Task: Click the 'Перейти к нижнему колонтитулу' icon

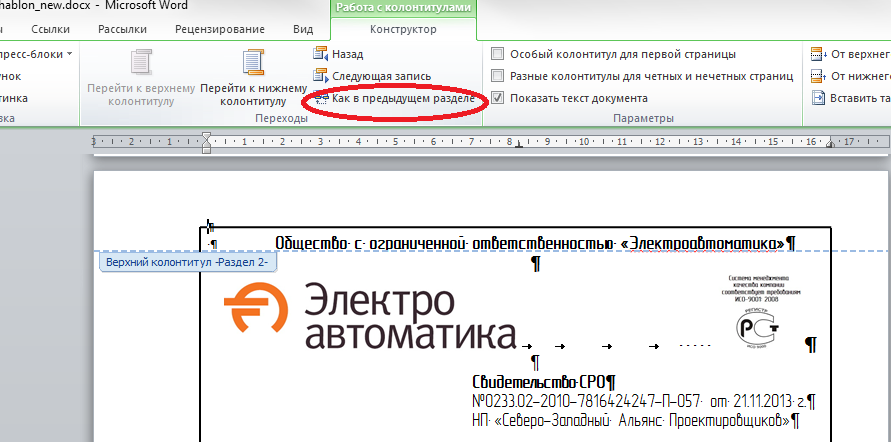Action: click(253, 64)
